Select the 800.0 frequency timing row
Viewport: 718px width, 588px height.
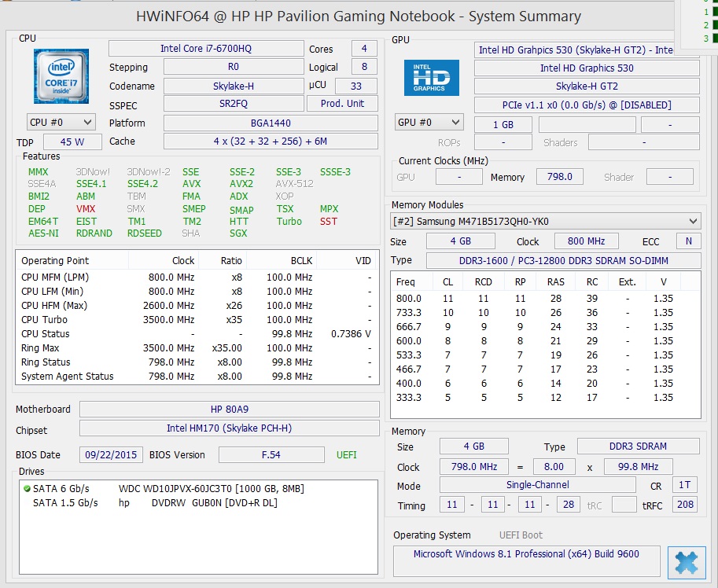coord(545,299)
